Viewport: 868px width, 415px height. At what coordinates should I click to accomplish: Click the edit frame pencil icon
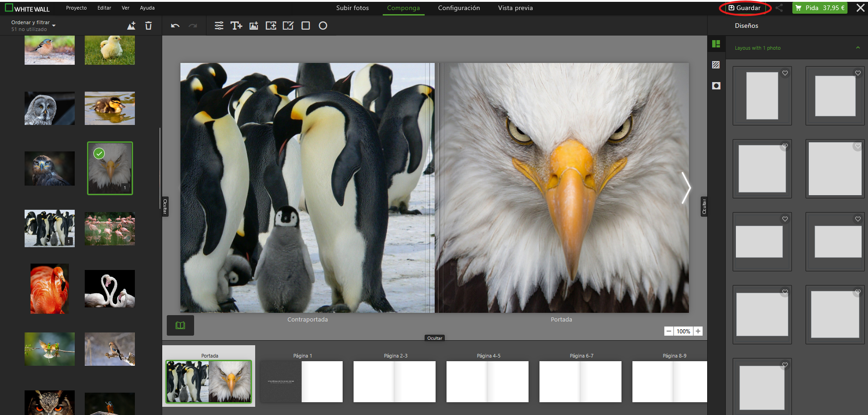pos(288,26)
